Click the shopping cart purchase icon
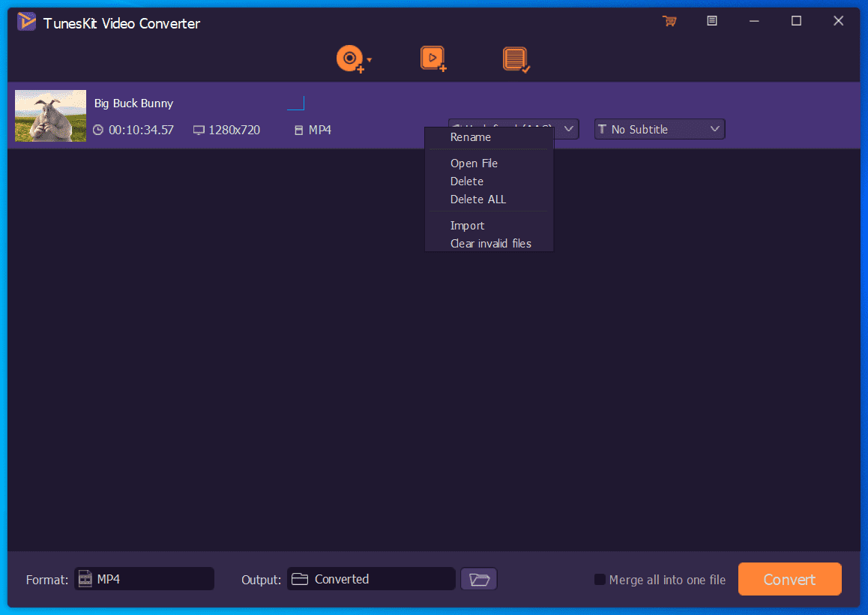The height and width of the screenshot is (615, 868). pyautogui.click(x=669, y=21)
